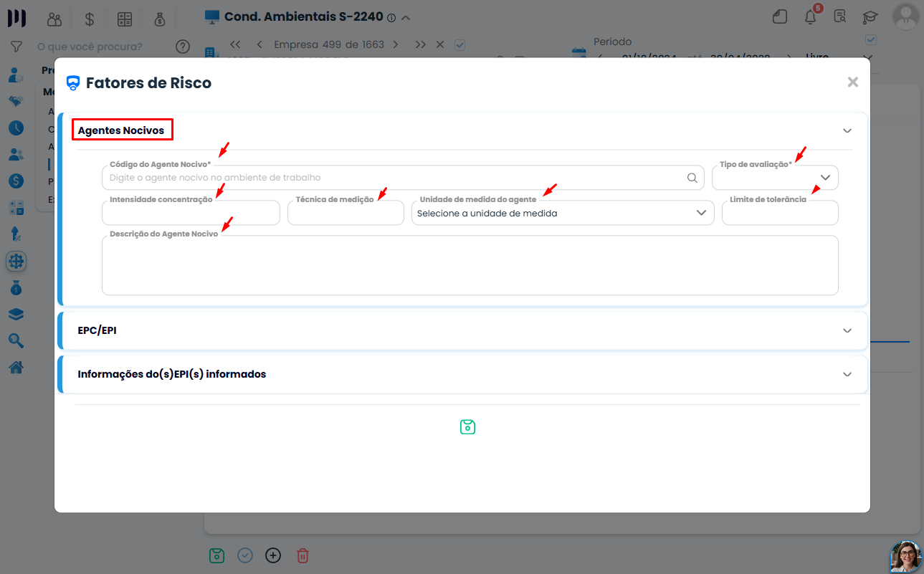Jump to the first Empresa with double left arrows
Image resolution: width=924 pixels, height=574 pixels.
(x=235, y=44)
